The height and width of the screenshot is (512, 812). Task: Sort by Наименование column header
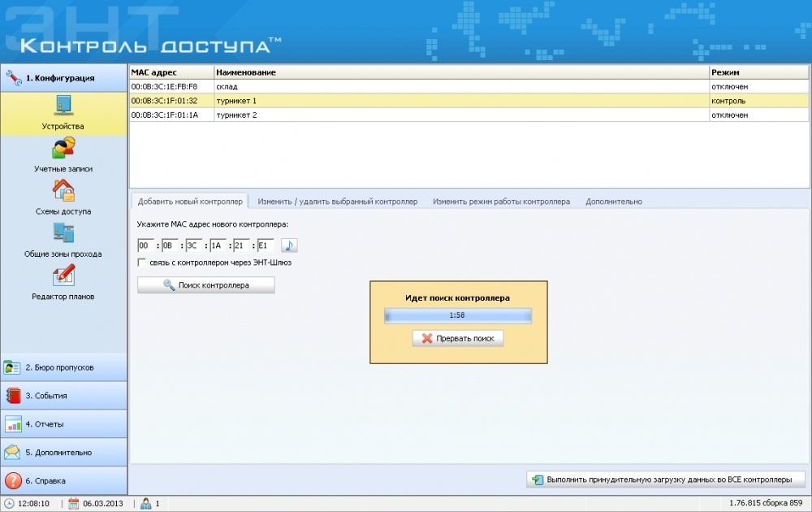(x=461, y=72)
